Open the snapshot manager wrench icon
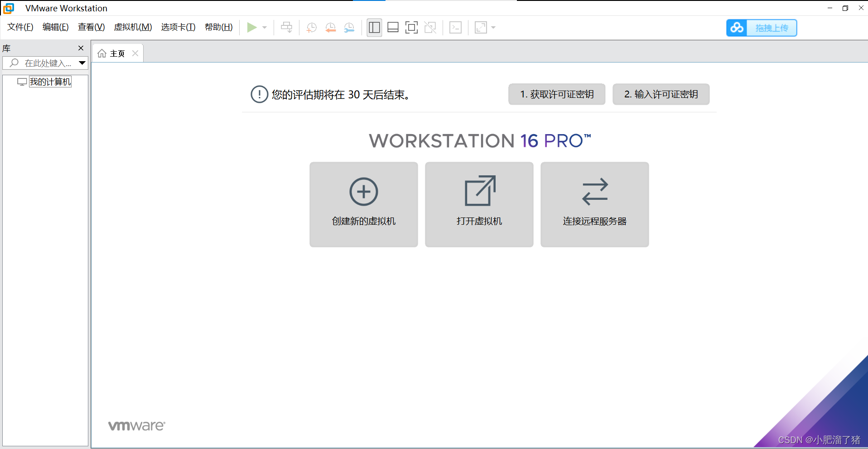Image resolution: width=868 pixels, height=449 pixels. pos(349,28)
